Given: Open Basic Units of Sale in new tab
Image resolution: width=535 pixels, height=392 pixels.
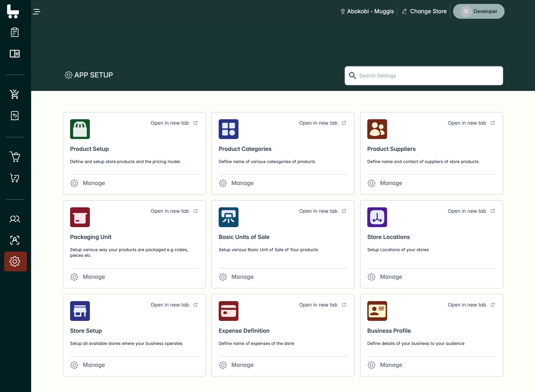Looking at the screenshot, I should [x=322, y=211].
